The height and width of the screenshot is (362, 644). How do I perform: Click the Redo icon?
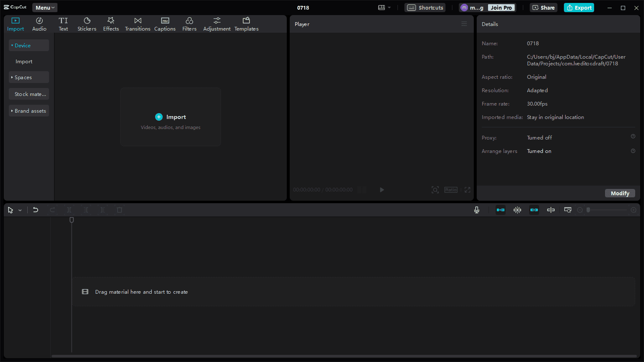52,210
